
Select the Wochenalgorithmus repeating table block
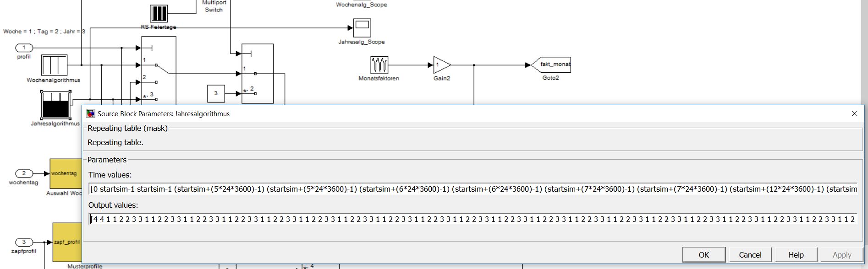pos(54,65)
